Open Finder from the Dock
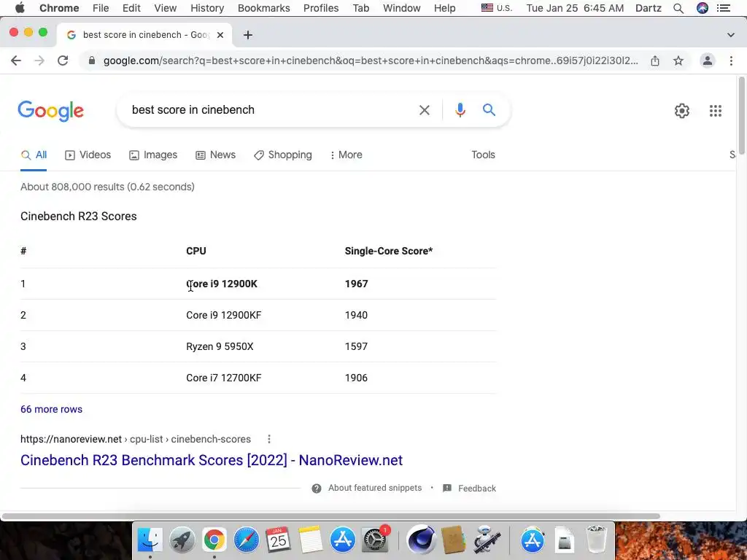747x560 pixels. point(150,540)
